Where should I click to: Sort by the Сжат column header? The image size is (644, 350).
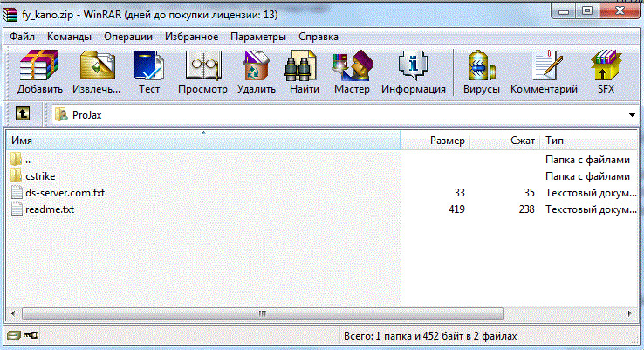(x=504, y=140)
